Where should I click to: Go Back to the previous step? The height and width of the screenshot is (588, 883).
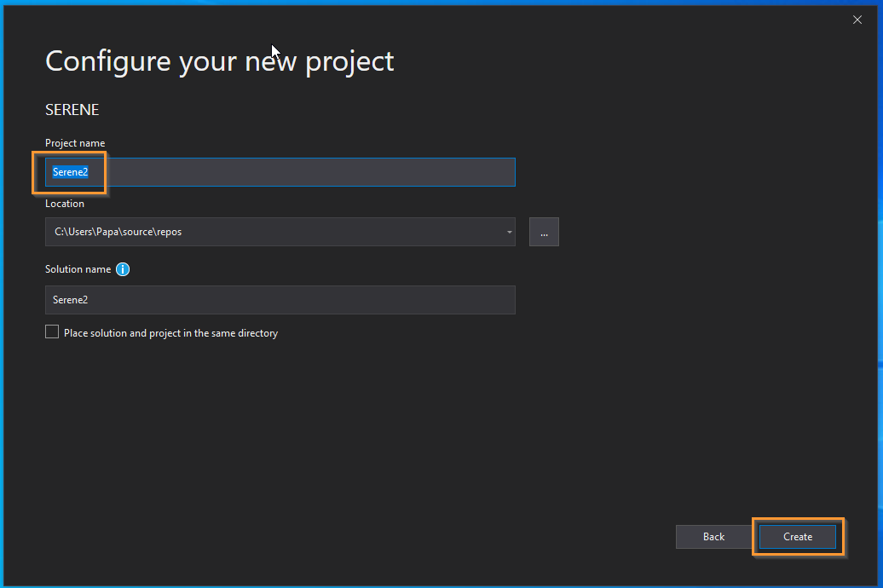[713, 537]
